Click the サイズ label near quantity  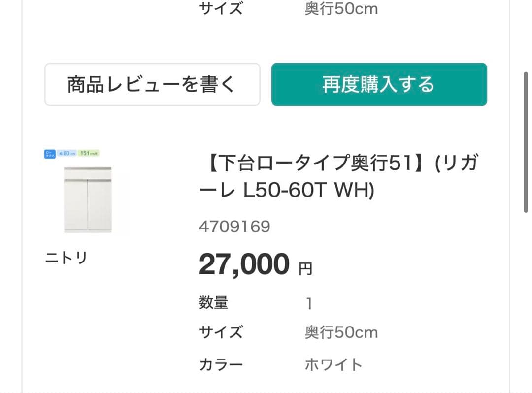click(x=221, y=332)
